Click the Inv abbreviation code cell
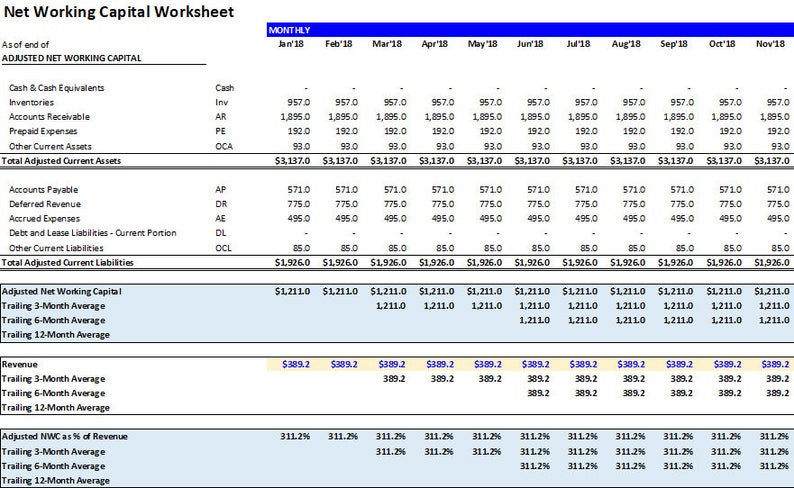Image resolution: width=794 pixels, height=488 pixels. point(221,102)
